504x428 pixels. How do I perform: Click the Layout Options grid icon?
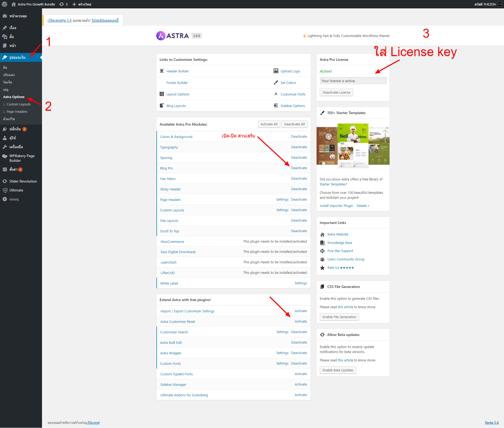click(x=162, y=94)
